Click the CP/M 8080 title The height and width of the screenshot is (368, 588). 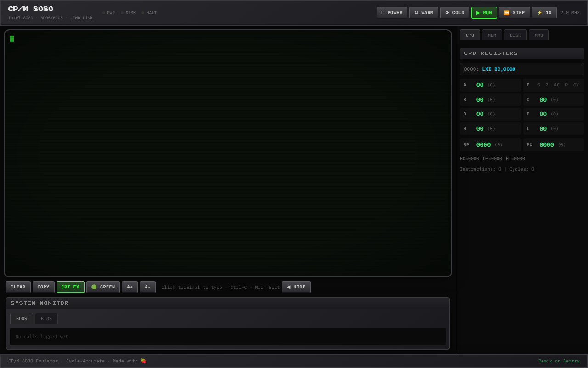pos(31,9)
